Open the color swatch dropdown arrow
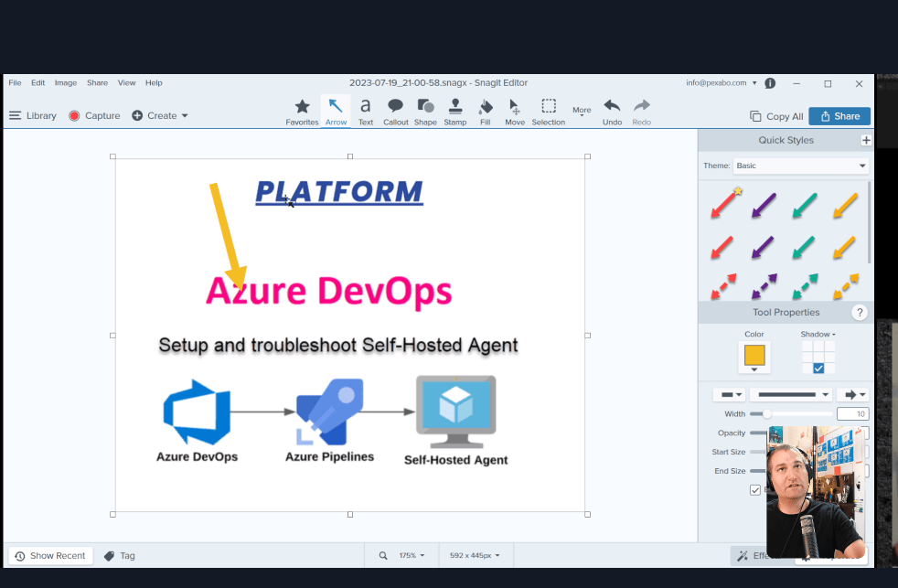 [754, 369]
